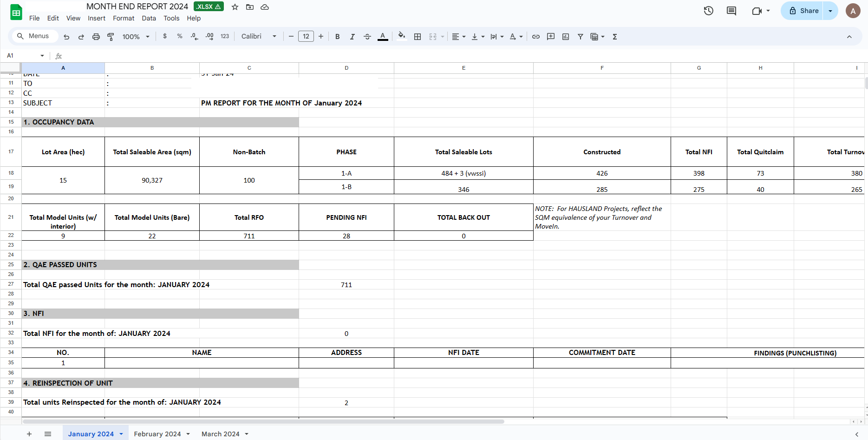Open the Format menu

pos(124,18)
